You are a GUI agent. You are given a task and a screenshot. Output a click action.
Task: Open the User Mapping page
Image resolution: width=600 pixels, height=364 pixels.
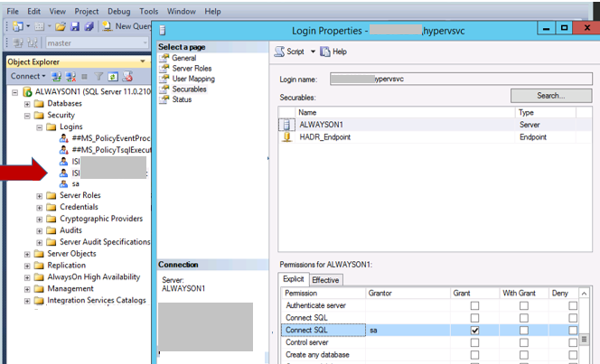(193, 79)
